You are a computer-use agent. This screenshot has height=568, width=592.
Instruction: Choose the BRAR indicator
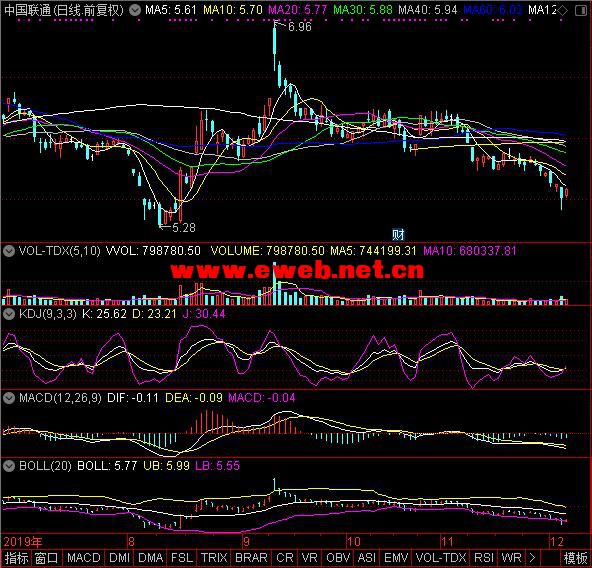click(251, 558)
